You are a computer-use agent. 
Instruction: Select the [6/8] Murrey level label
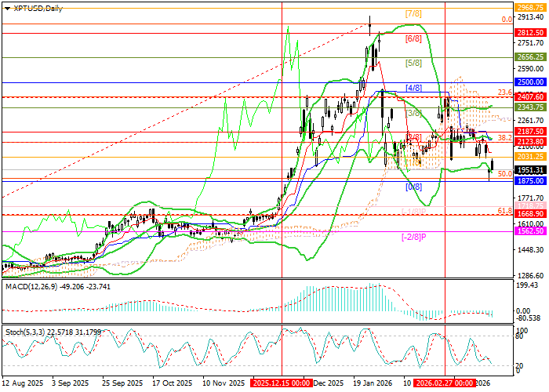point(414,38)
